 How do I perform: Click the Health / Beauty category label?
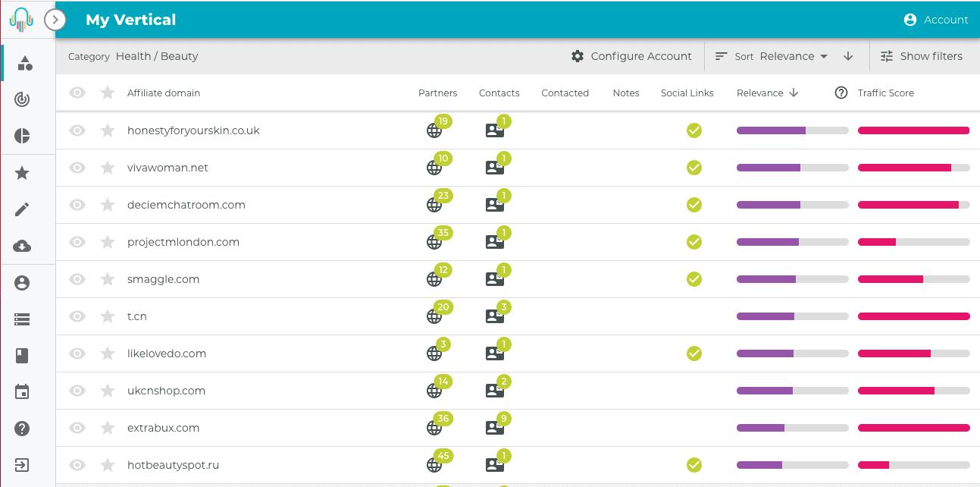[157, 56]
